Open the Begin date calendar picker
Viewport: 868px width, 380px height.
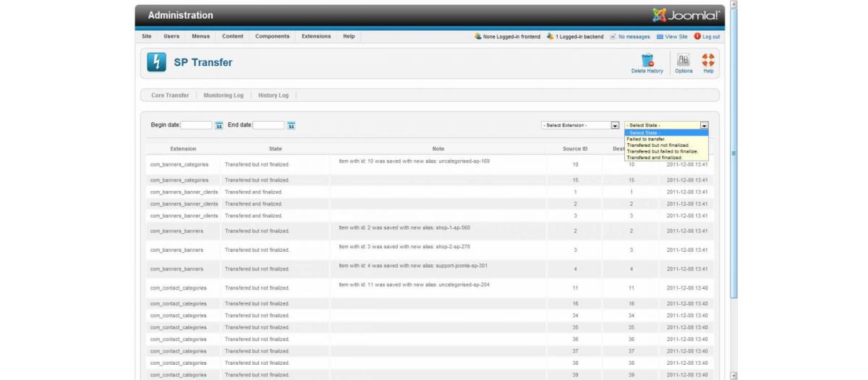point(218,125)
